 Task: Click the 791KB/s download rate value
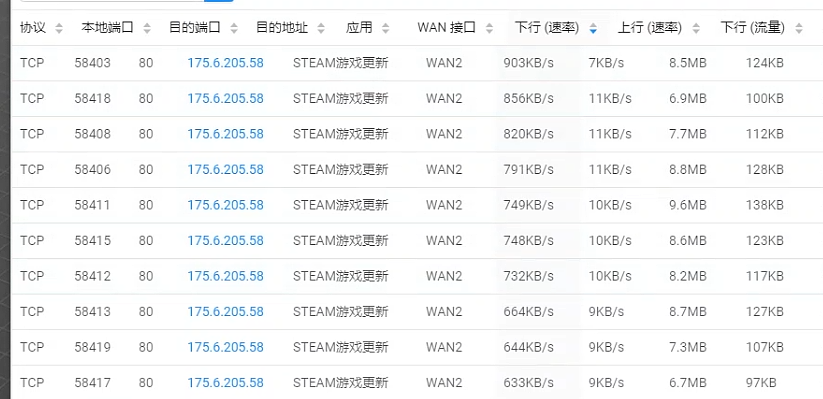[528, 169]
